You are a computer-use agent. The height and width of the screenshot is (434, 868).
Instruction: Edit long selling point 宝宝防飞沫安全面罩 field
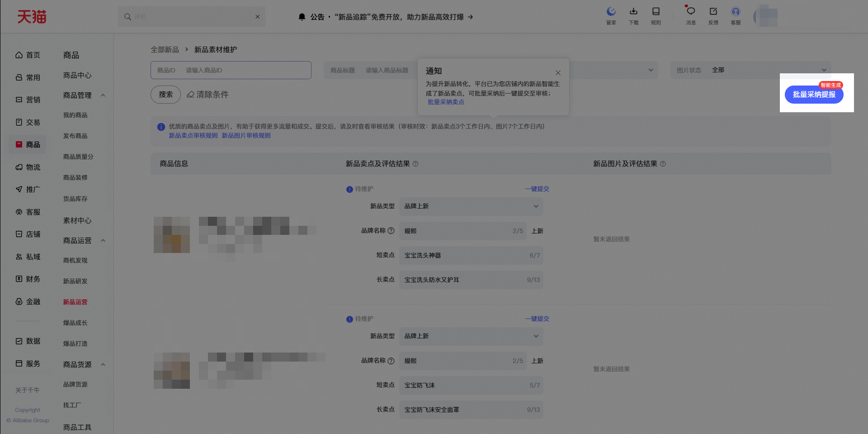(471, 410)
